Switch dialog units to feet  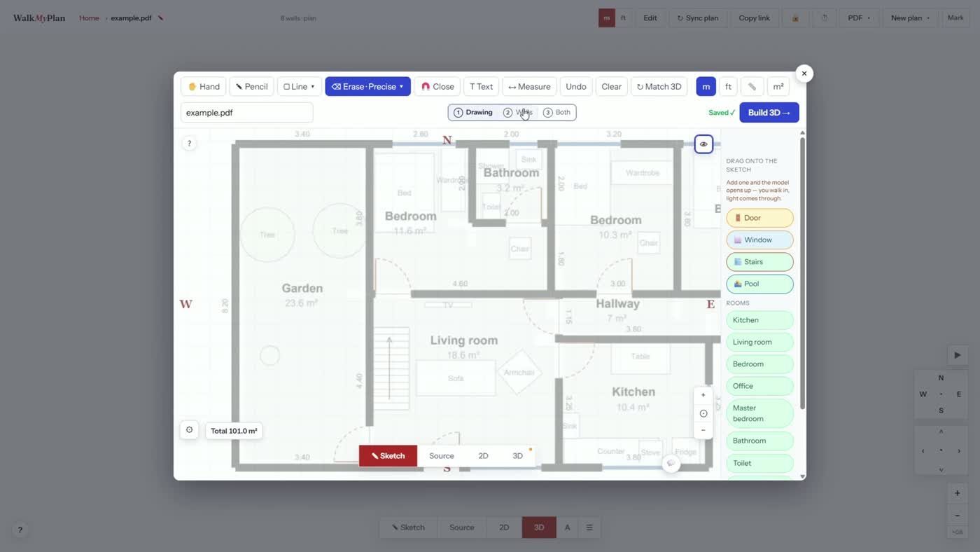click(x=728, y=86)
